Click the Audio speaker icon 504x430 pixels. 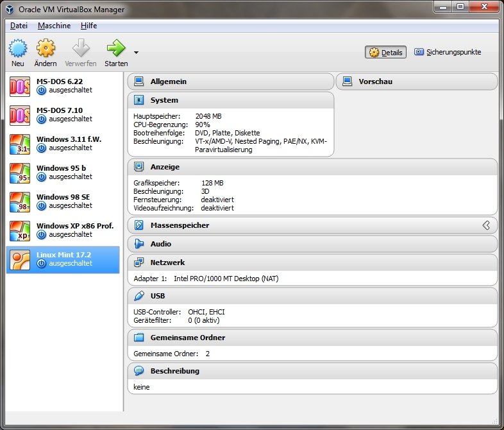pyautogui.click(x=139, y=244)
